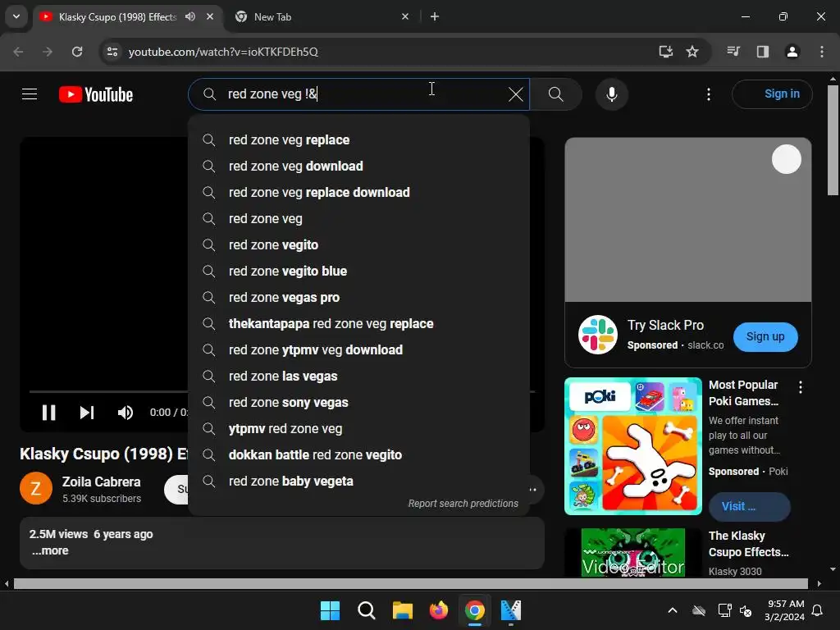Open the notifications bell in taskbar

click(x=818, y=610)
